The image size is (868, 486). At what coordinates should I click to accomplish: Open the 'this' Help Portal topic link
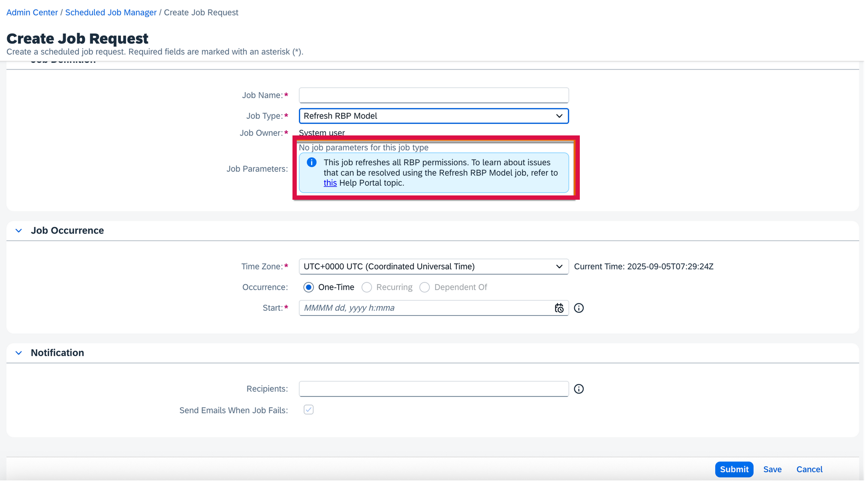tap(330, 183)
